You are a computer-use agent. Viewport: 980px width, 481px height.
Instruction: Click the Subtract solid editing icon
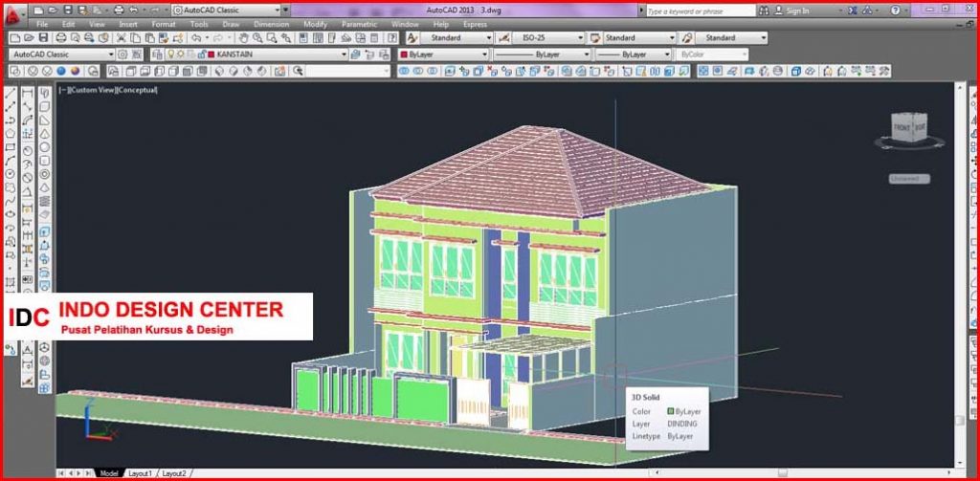pyautogui.click(x=418, y=71)
